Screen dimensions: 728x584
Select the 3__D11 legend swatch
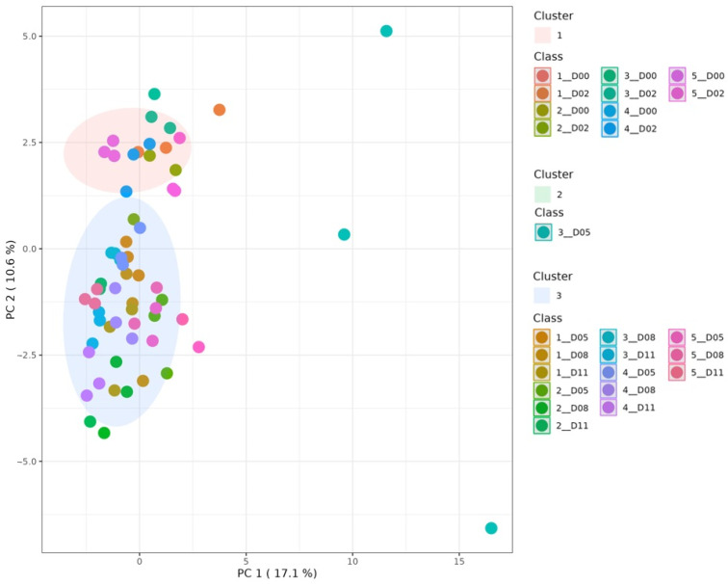point(609,355)
